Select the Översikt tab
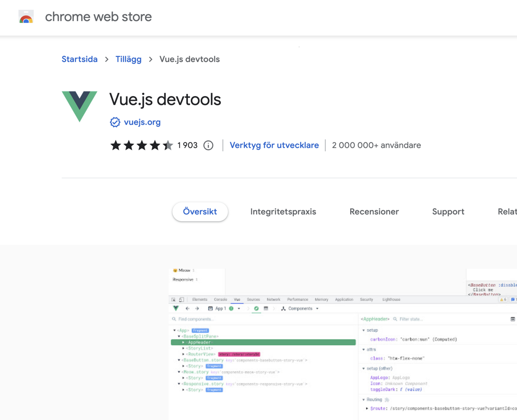517x420 pixels. point(200,212)
